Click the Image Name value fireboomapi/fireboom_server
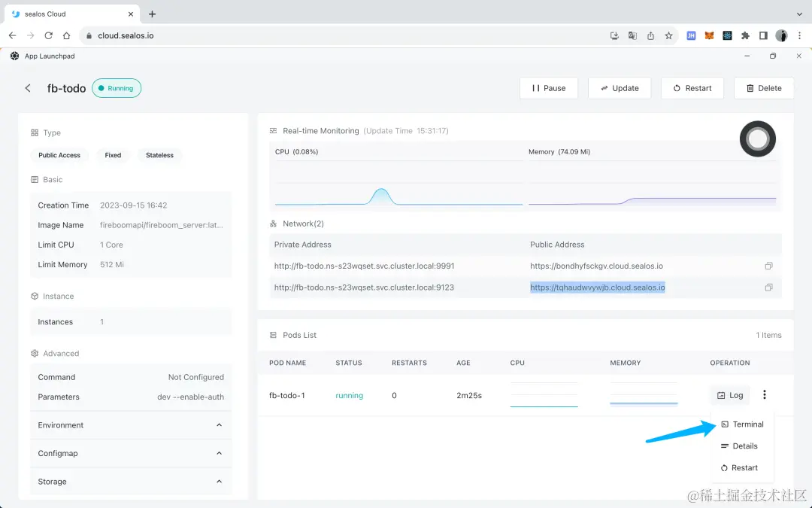 [162, 225]
